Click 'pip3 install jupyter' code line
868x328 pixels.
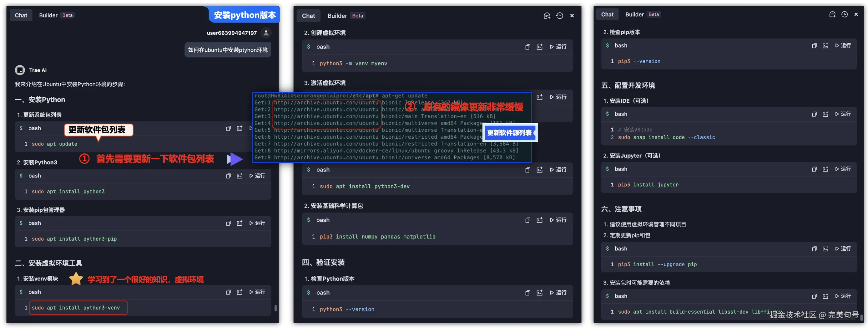pyautogui.click(x=648, y=185)
